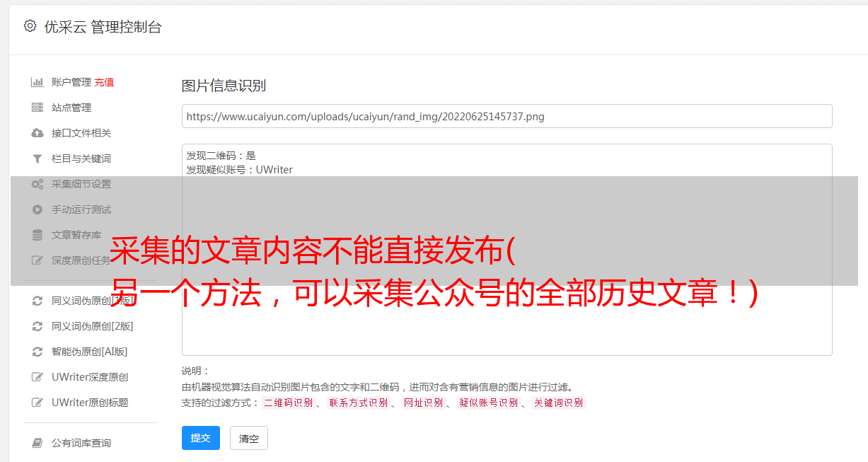The width and height of the screenshot is (868, 462).
Task: Open 文章暂存库
Action: [x=76, y=235]
